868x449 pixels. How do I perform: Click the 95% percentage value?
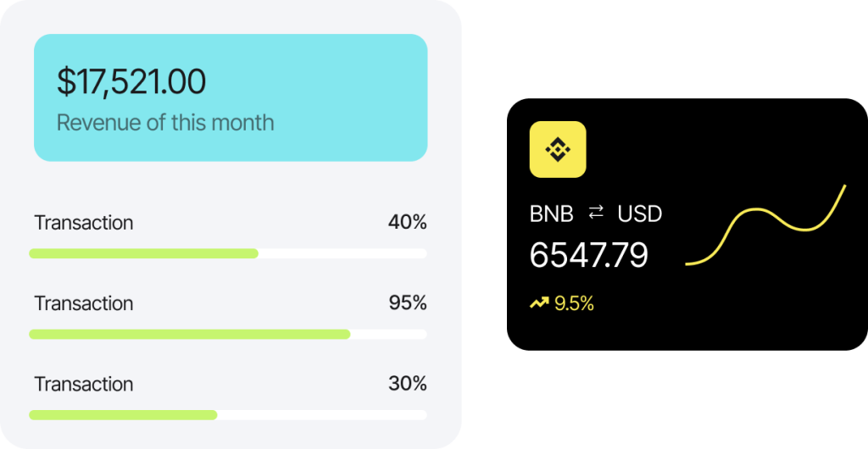point(407,303)
